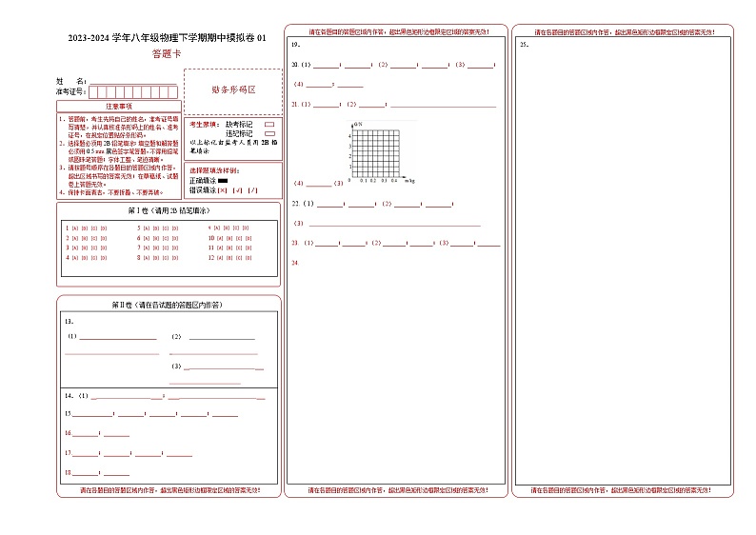The image size is (756, 535).
Task: Click the 姓名 name blank line
Action: [x=131, y=82]
